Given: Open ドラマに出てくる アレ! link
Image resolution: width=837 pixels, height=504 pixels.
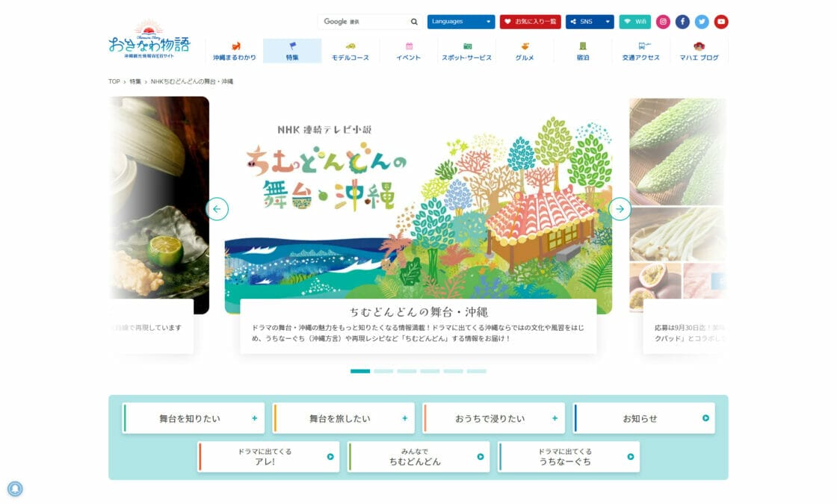Looking at the screenshot, I should 268,456.
